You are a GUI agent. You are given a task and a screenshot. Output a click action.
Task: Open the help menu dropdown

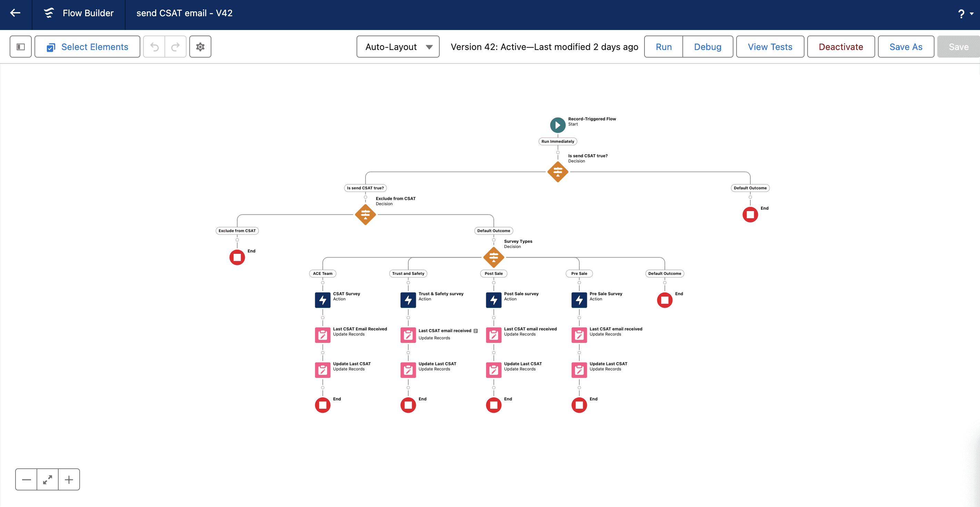pos(965,14)
